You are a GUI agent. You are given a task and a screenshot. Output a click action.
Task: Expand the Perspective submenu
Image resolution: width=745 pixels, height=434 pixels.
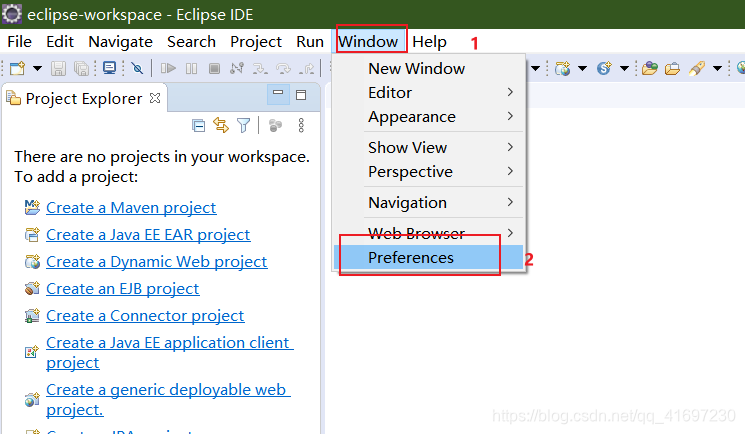click(429, 172)
